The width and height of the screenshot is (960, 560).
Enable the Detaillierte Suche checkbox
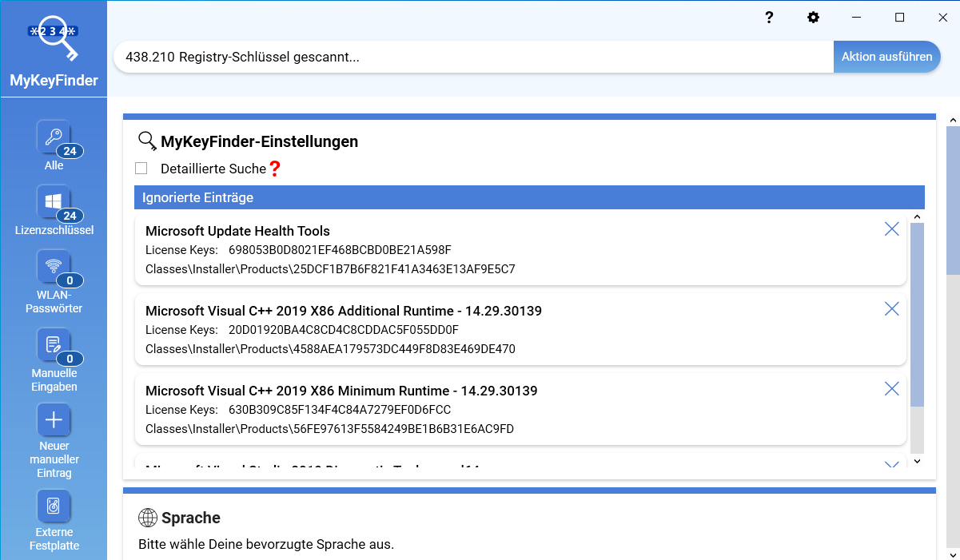point(141,169)
